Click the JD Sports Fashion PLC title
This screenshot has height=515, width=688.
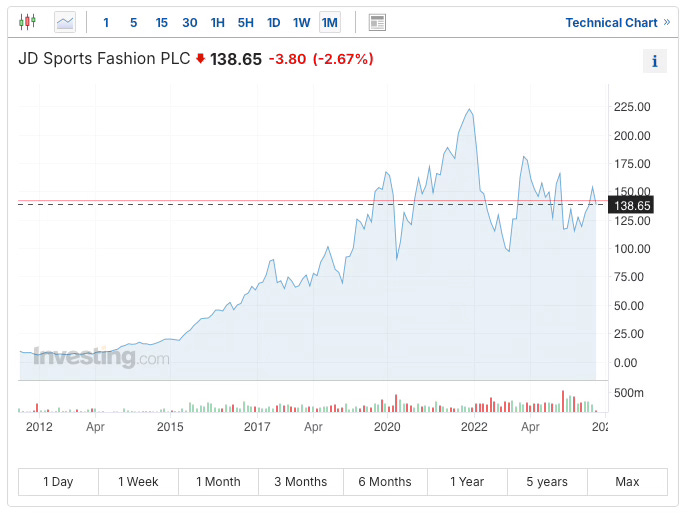104,58
